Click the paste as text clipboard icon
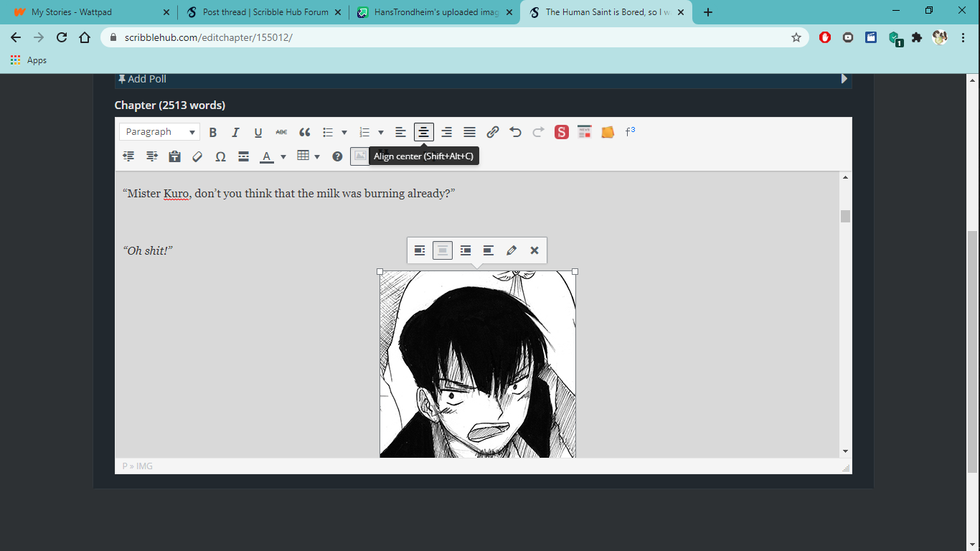 pos(174,156)
